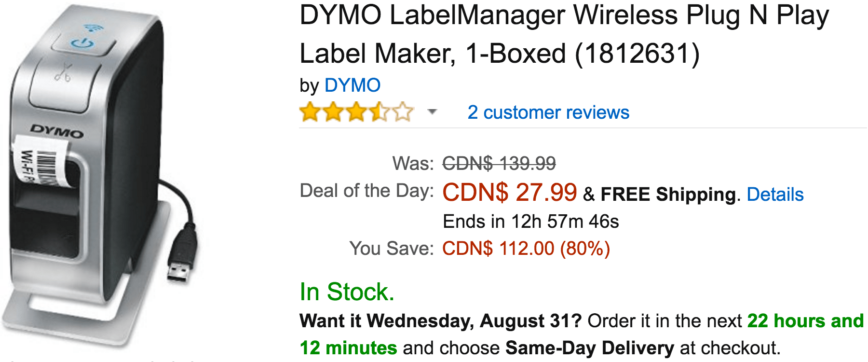
Task: Click the DYMO logo on the device
Action: (x=57, y=131)
